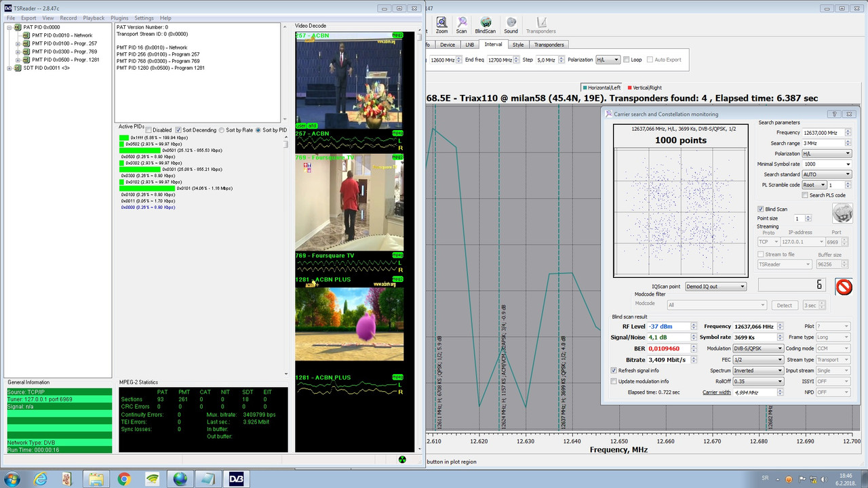Click the Zoom tool in the toolbar

click(x=441, y=25)
